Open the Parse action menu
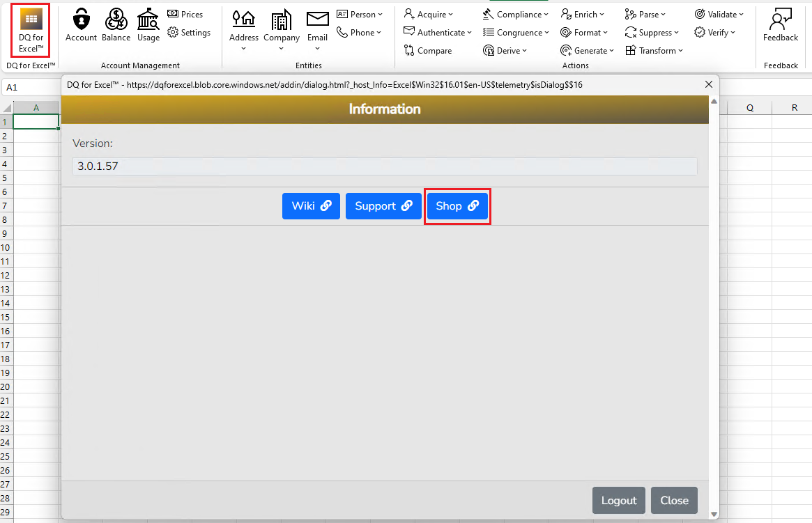The image size is (812, 523). point(645,15)
